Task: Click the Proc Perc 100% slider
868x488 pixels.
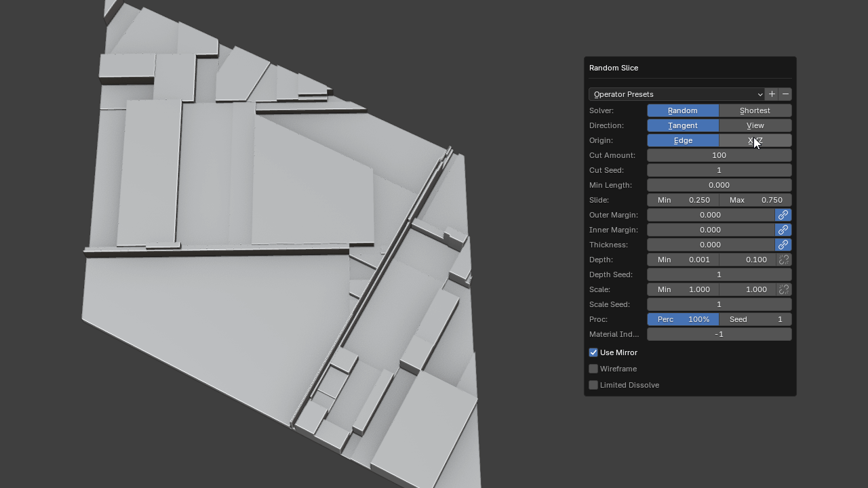Action: click(682, 319)
